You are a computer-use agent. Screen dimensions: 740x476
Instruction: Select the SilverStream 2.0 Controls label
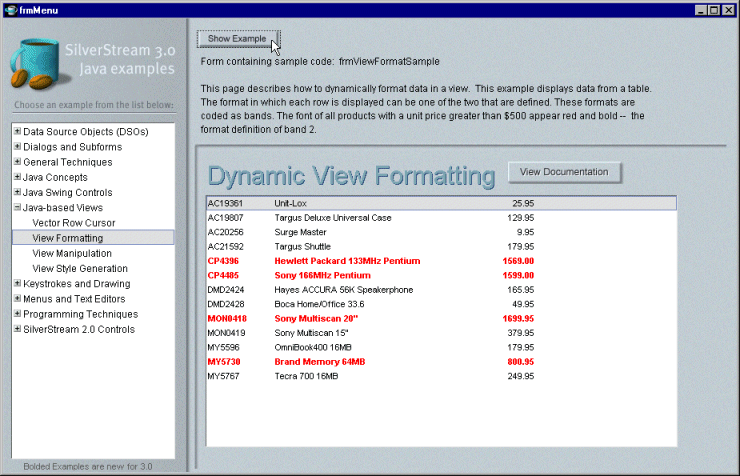tap(79, 329)
